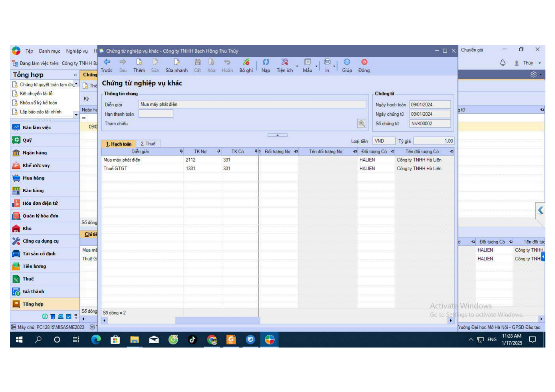The image size is (555, 392).
Task: Click the Giúp help icon
Action: 347,62
